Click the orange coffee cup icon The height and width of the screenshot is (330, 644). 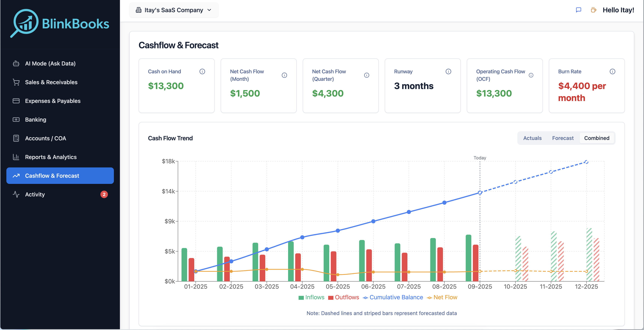point(593,10)
